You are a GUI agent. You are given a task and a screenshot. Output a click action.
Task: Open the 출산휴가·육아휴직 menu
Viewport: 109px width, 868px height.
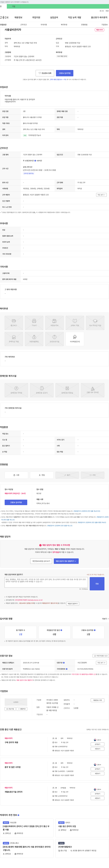pyautogui.click(x=99, y=18)
